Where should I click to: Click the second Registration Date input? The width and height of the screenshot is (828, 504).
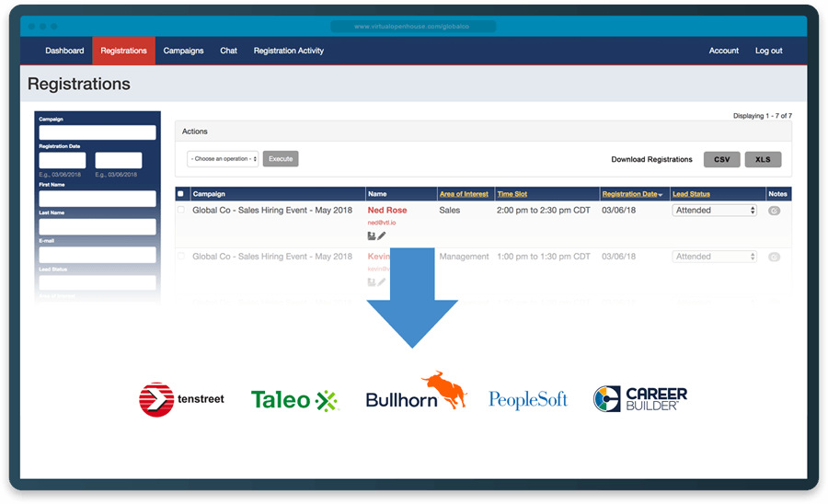tap(119, 160)
